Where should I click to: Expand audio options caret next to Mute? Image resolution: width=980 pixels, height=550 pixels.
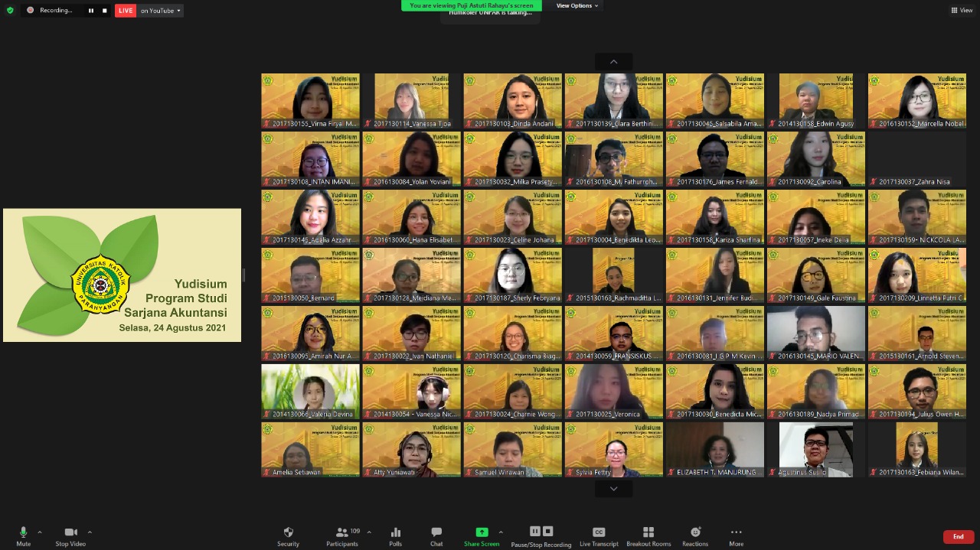pos(40,532)
